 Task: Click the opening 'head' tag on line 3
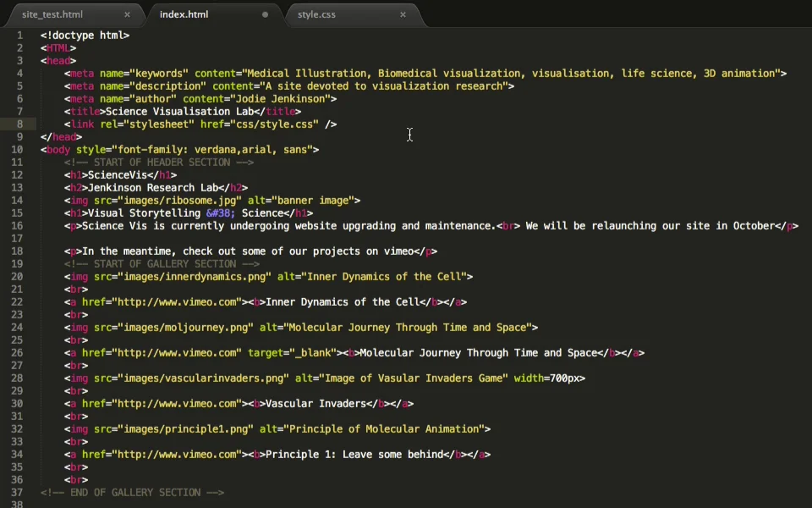[58, 61]
